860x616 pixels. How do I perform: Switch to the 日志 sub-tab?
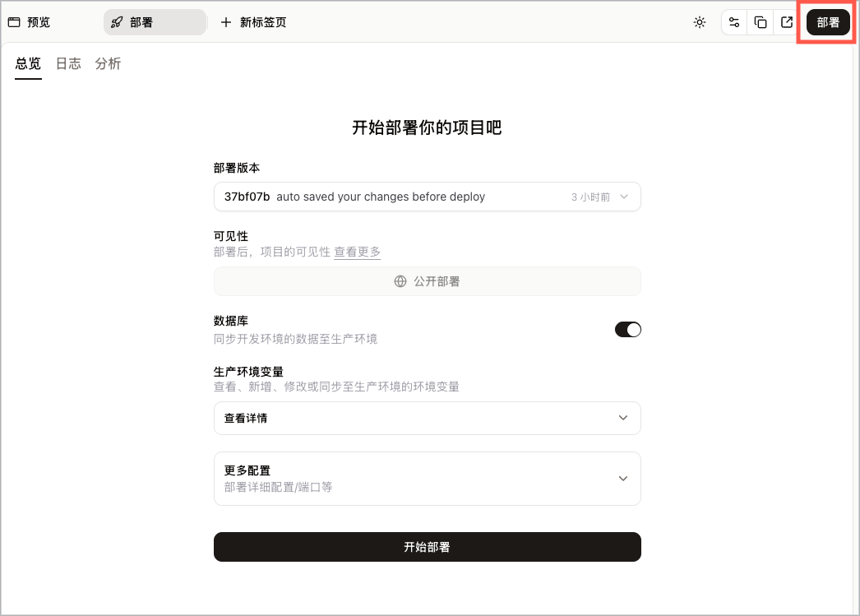tap(68, 63)
